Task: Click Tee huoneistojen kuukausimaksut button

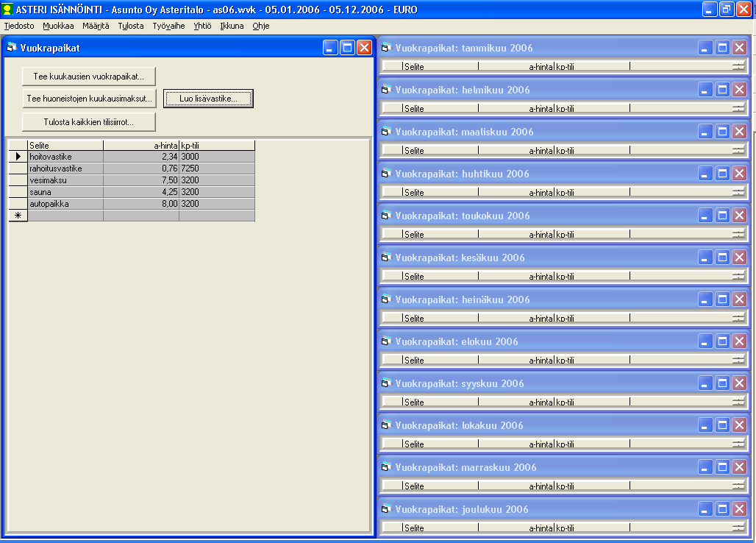Action: tap(89, 99)
